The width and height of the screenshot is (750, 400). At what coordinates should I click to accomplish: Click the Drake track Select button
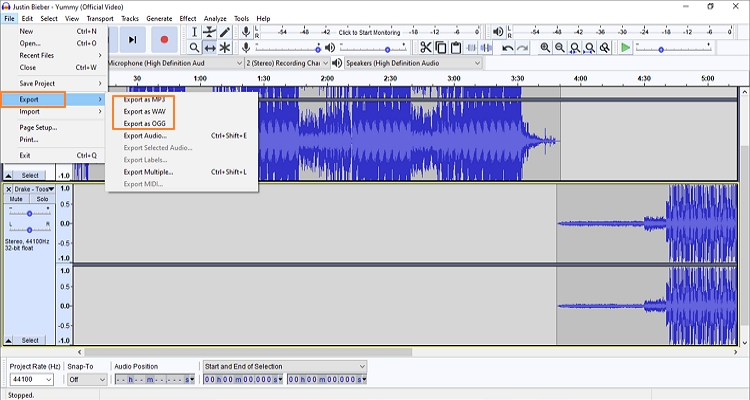(x=30, y=340)
